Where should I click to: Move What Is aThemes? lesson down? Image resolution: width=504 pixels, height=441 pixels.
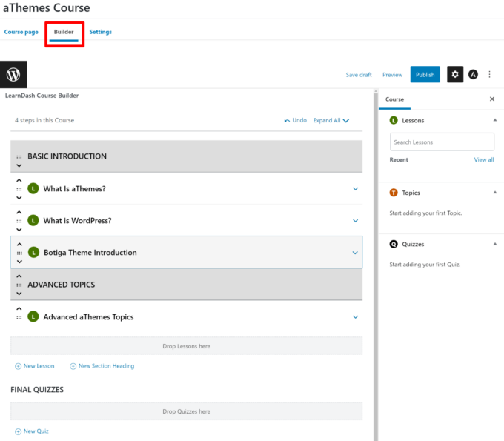point(19,198)
